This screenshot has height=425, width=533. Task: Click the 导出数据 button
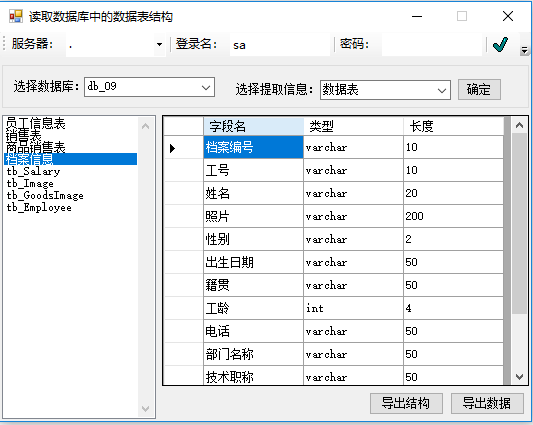coord(487,404)
